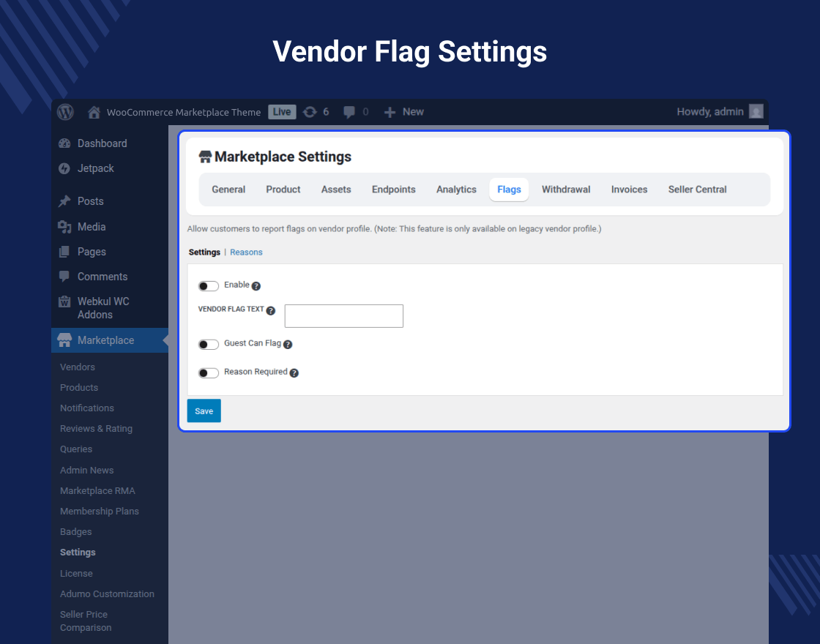Open Notifications submenu item
Viewport: 820px width, 644px height.
(87, 408)
